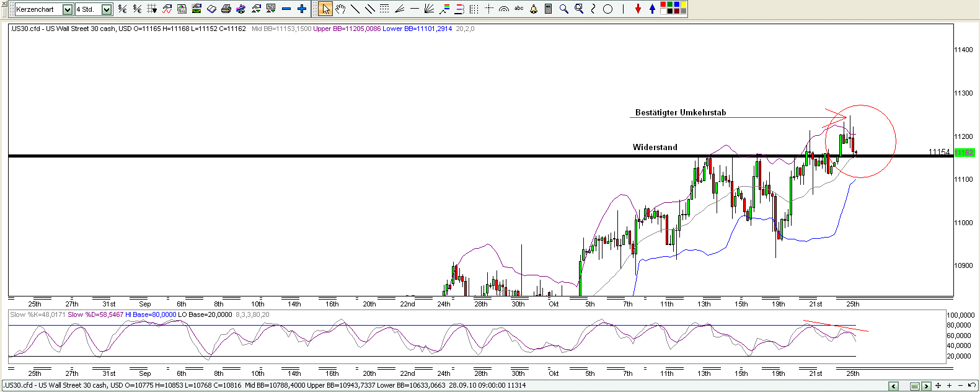Select the hand pan tool

[x=340, y=9]
